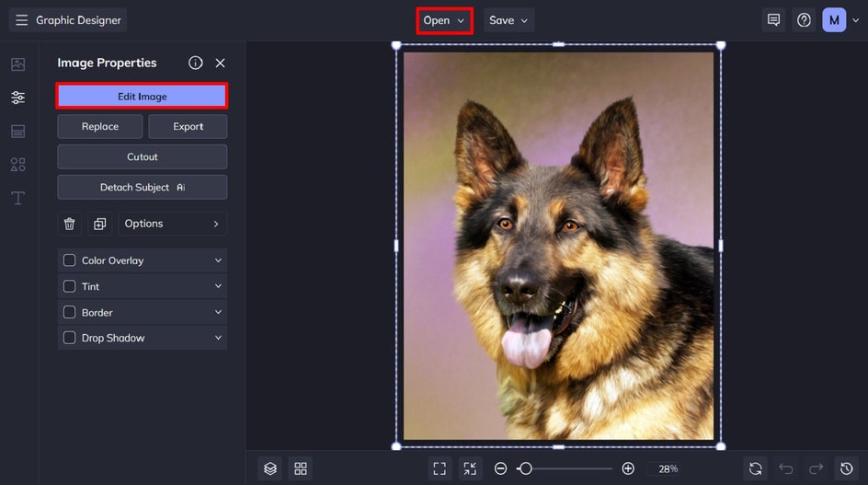This screenshot has height=485, width=868.
Task: Open the Image Manager sidebar icon
Action: point(17,64)
